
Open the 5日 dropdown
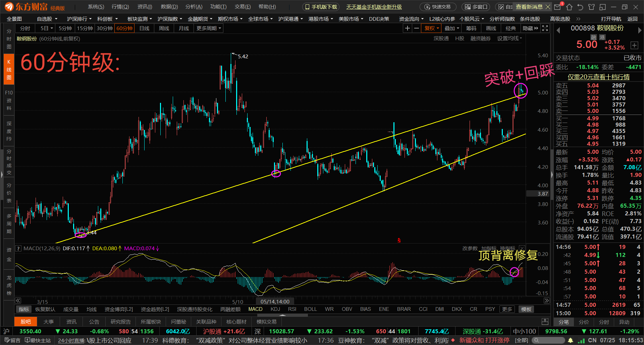(47, 28)
